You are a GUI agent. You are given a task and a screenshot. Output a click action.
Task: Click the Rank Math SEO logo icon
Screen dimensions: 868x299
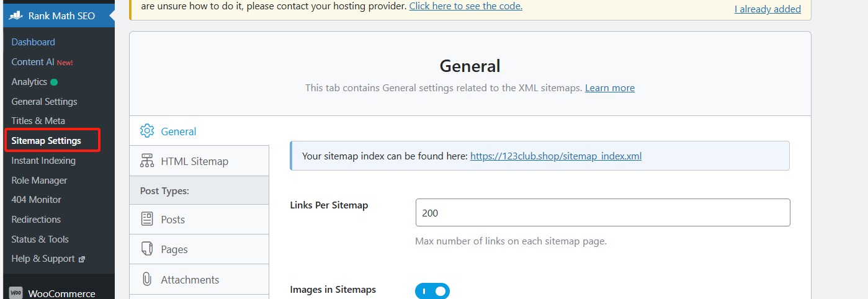coord(17,16)
